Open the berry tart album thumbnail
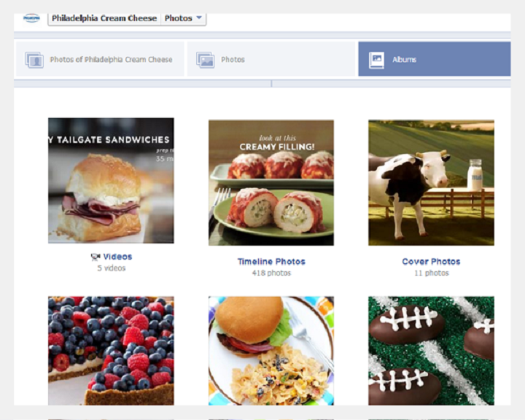Image resolution: width=525 pixels, height=420 pixels. click(x=111, y=351)
